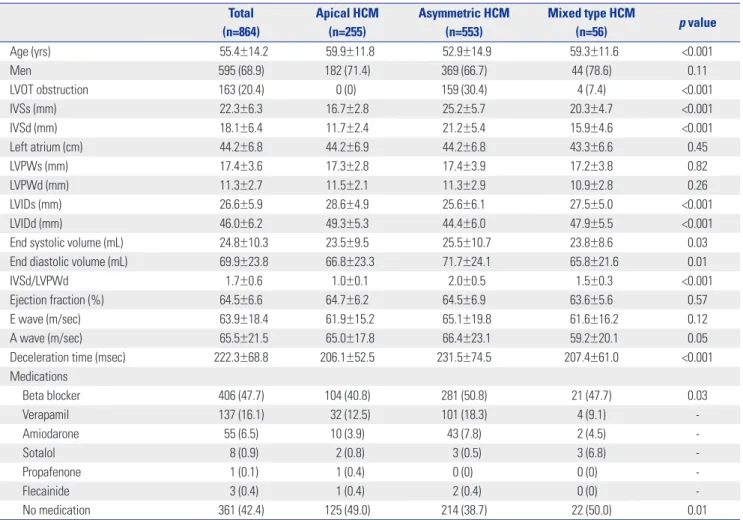Click the Beta blocker total 406 (47.7)
Screen dimensions: 743x520
click(241, 395)
